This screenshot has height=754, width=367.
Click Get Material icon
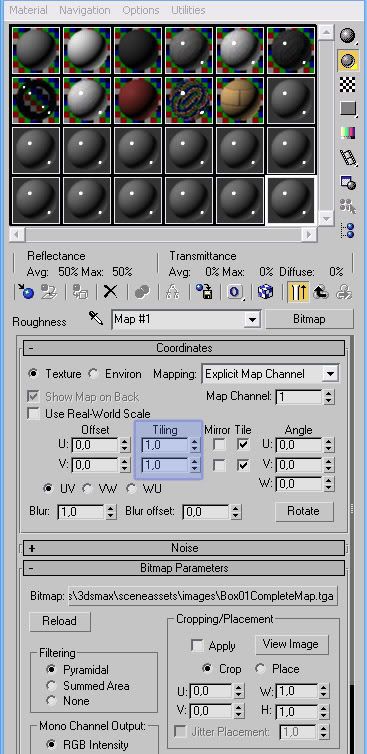coord(26,292)
